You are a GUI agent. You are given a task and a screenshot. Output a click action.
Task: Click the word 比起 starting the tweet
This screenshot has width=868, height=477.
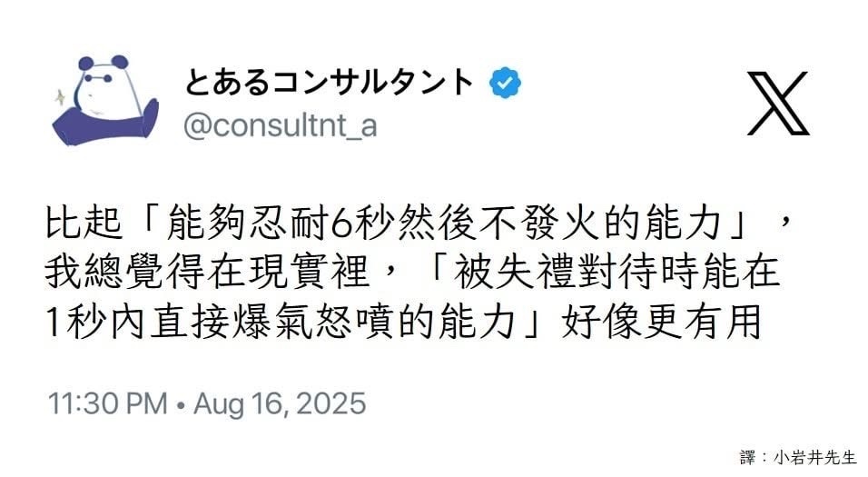point(84,223)
